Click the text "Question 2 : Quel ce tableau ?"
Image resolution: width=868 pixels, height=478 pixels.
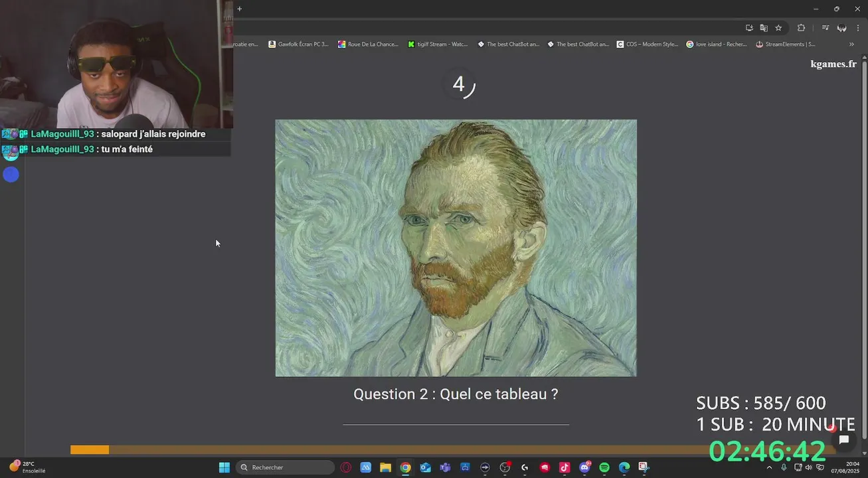click(x=456, y=394)
